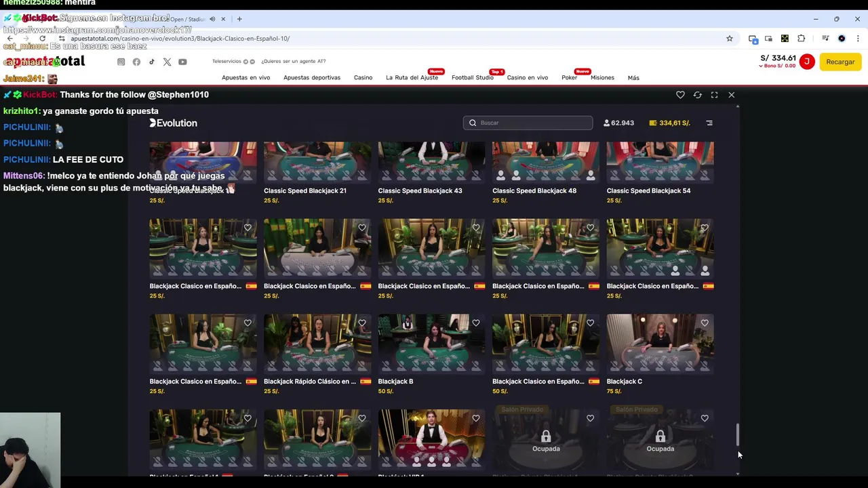
Task: Add game to favorites with top-bar heart
Action: pyautogui.click(x=680, y=95)
